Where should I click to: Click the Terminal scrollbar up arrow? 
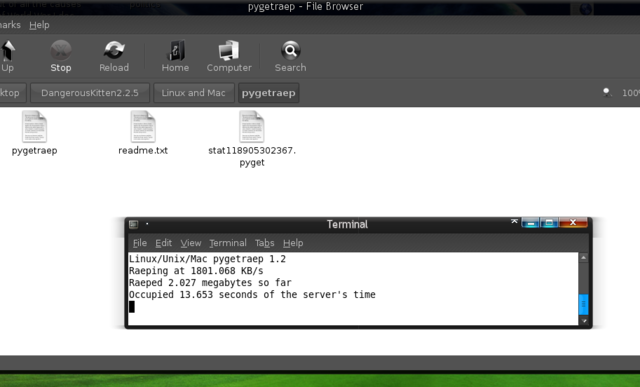click(584, 258)
